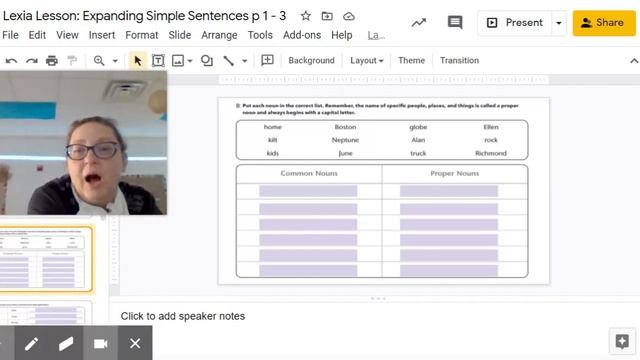This screenshot has height=360, width=640.
Task: Open the Help menu
Action: [x=342, y=35]
